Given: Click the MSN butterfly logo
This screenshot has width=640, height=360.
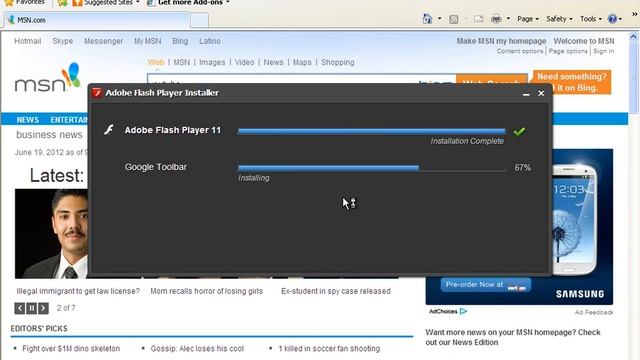Looking at the screenshot, I should click(47, 78).
